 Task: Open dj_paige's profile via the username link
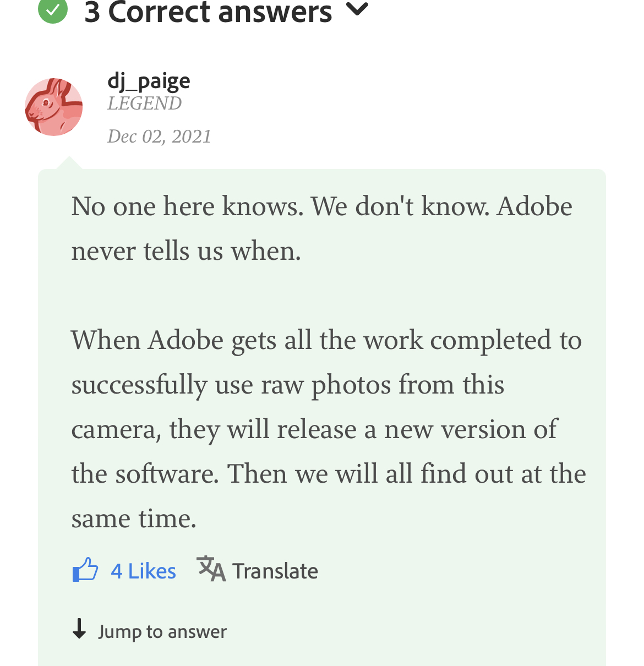(148, 81)
